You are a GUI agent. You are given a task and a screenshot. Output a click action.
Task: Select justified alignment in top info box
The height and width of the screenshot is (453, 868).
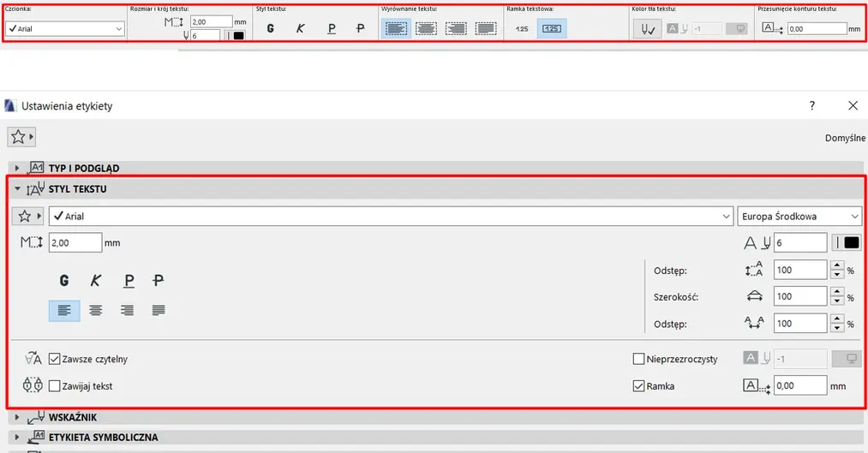[486, 28]
